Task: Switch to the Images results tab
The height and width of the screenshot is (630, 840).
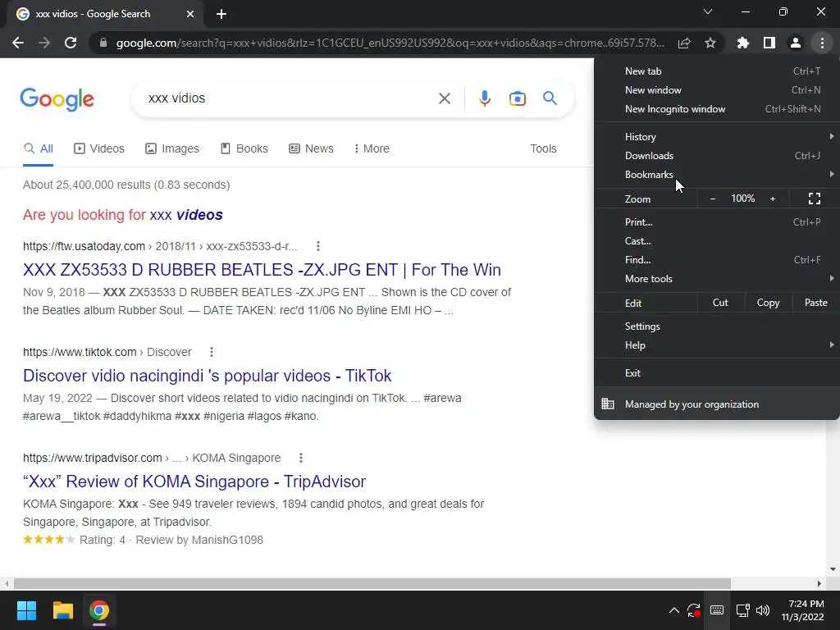Action: 172,148
